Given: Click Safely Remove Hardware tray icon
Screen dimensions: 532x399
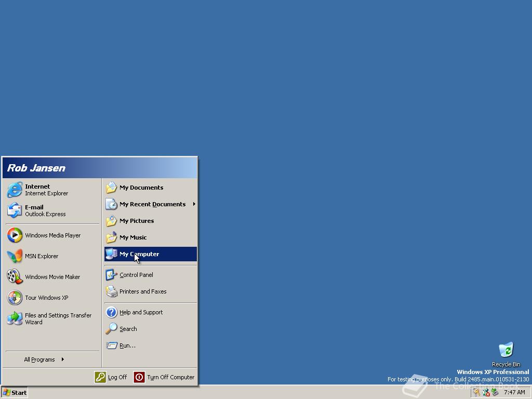Looking at the screenshot, I should (x=495, y=393).
